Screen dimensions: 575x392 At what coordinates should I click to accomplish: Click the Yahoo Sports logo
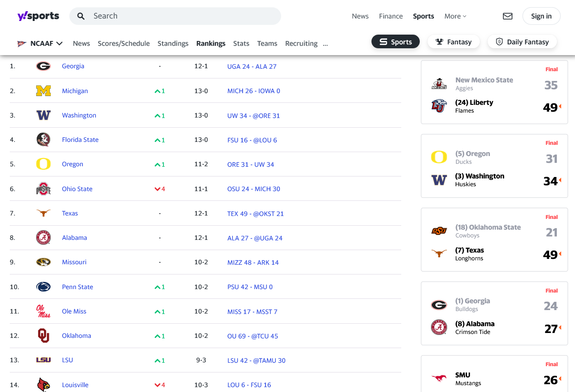point(38,16)
